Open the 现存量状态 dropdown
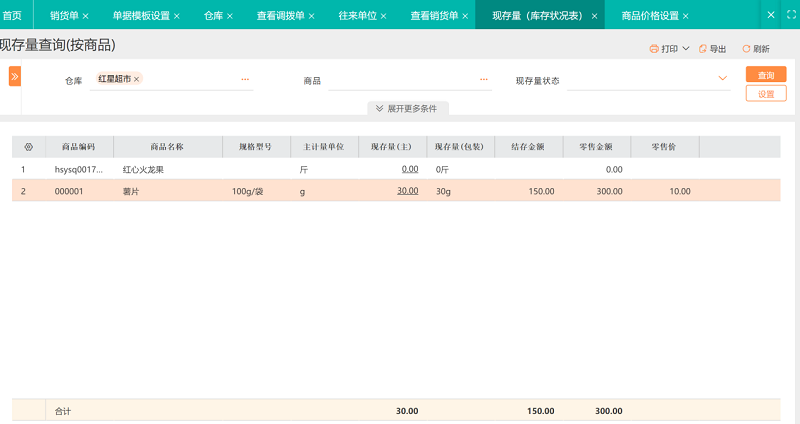This screenshot has height=424, width=800. point(722,79)
